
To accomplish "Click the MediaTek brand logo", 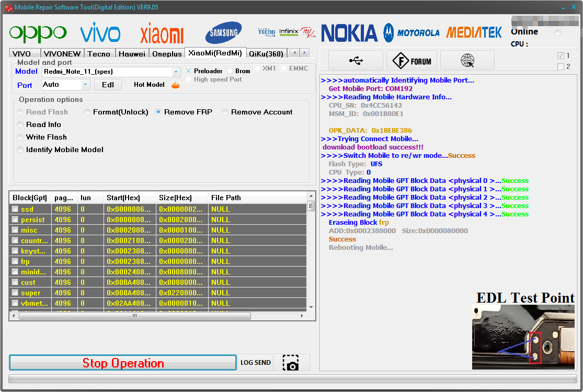I will click(x=474, y=33).
